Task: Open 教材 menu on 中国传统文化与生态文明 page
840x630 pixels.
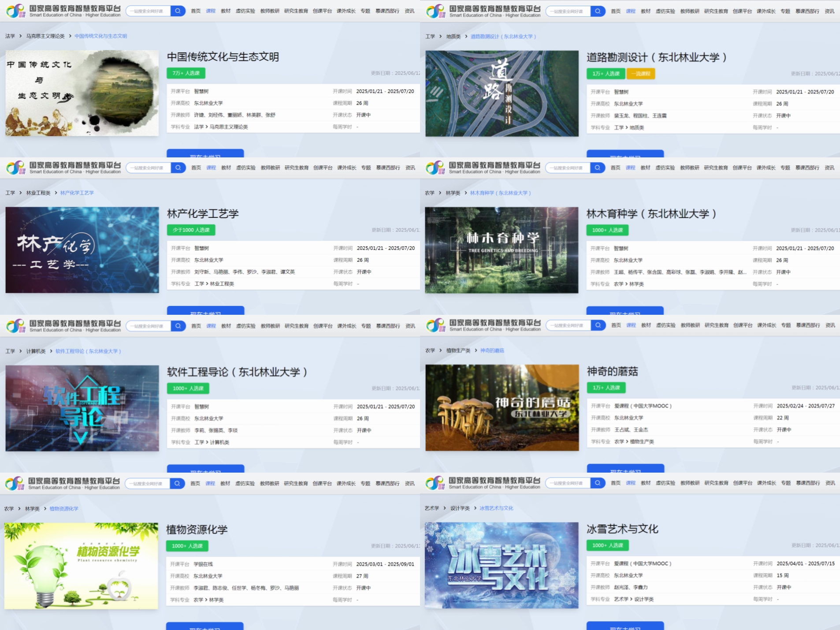Action: pos(226,11)
